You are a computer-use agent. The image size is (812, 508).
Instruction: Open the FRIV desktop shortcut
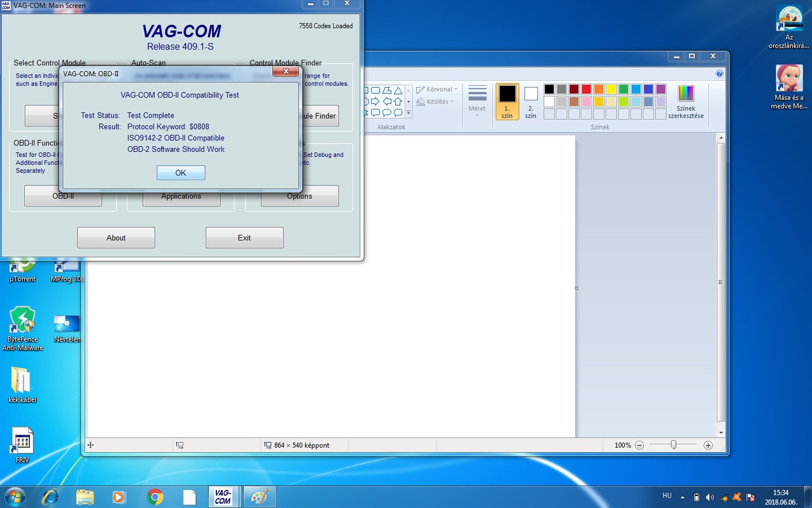tap(23, 445)
